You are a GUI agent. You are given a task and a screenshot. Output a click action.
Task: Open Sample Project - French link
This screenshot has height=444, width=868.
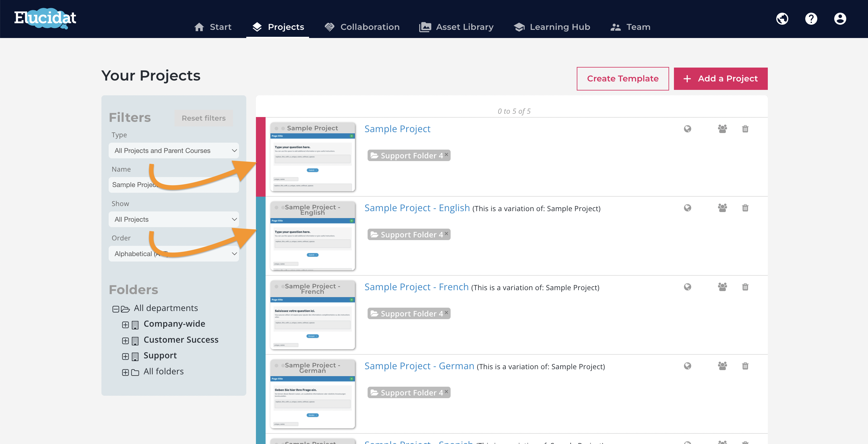pos(416,287)
